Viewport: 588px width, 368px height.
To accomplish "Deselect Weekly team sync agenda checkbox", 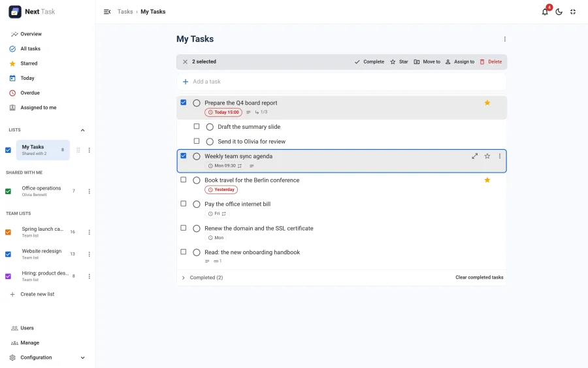I will (184, 156).
